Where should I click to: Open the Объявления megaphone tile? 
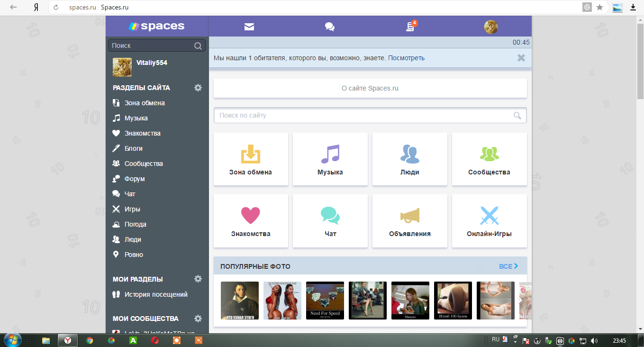coord(410,221)
